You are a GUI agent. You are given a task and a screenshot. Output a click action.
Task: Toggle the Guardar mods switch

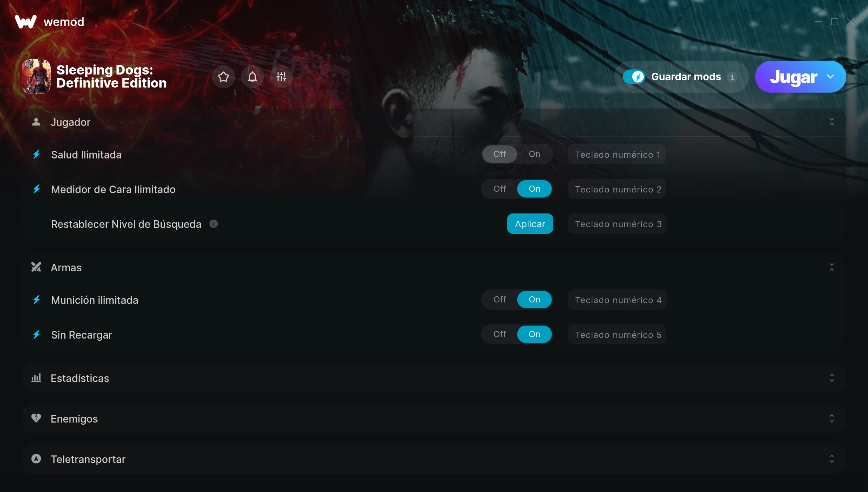click(x=634, y=77)
